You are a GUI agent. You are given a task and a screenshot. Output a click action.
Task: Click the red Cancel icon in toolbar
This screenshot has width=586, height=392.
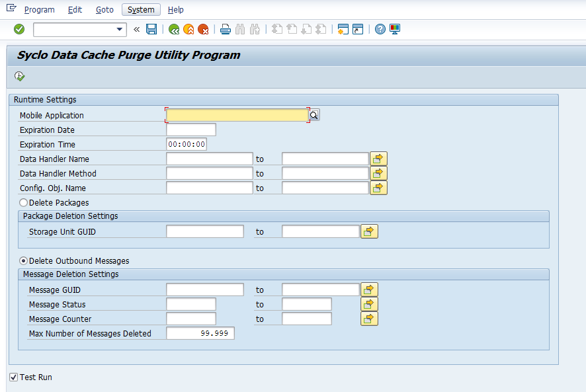point(203,29)
